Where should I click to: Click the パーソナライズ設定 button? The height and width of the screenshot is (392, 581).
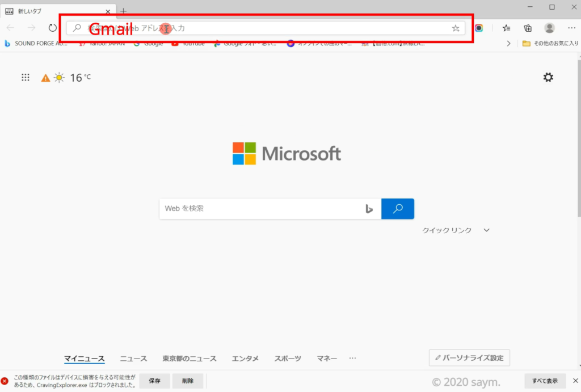(469, 358)
